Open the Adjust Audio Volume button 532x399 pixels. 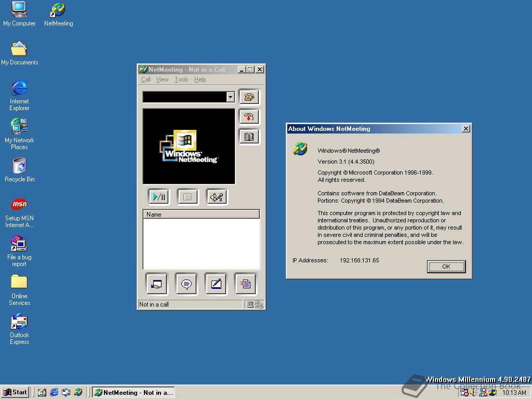tap(217, 197)
